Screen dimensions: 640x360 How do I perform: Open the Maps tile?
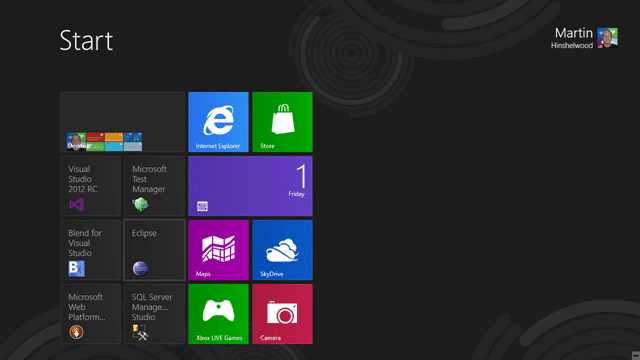click(218, 250)
